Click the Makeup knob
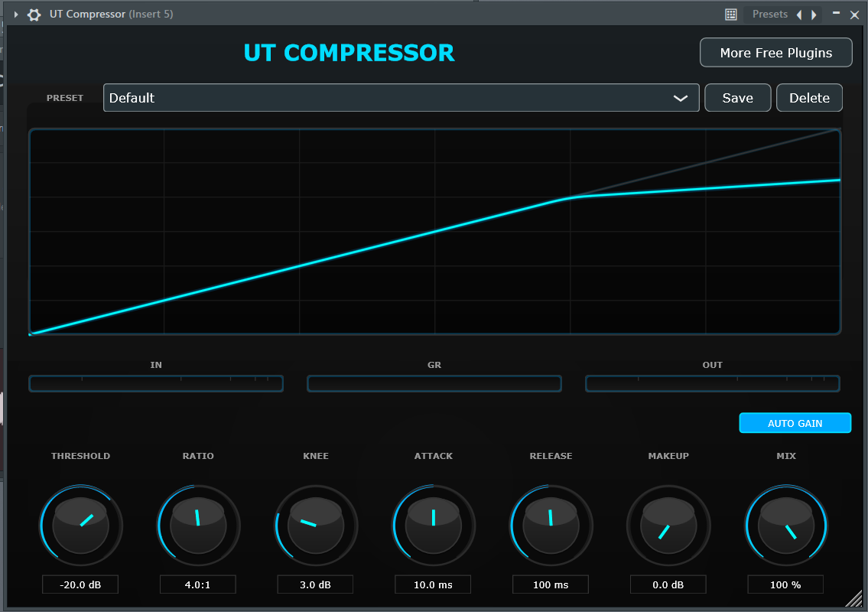This screenshot has height=612, width=868. click(x=668, y=526)
